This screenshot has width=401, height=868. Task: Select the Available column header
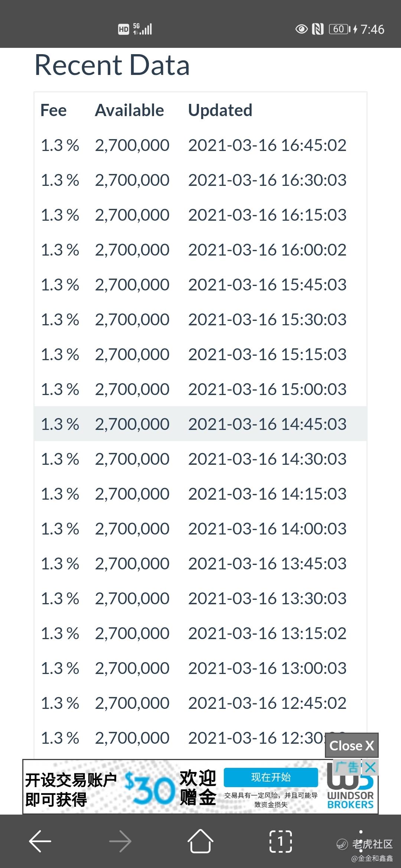coord(129,111)
